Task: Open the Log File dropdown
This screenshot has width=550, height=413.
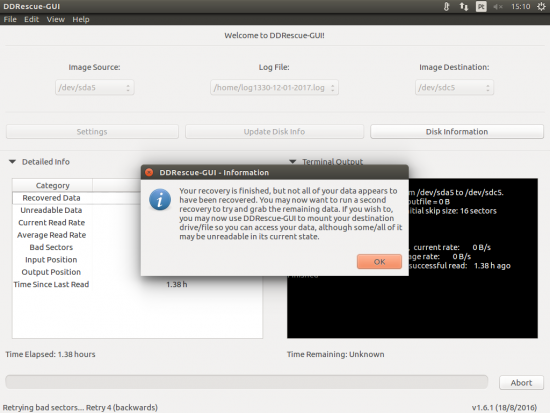Action: (274, 88)
